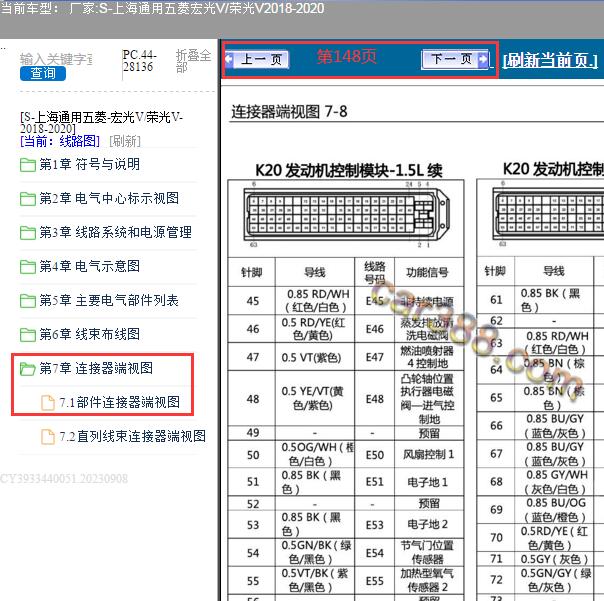Click the 功能信号 column header

[x=428, y=272]
